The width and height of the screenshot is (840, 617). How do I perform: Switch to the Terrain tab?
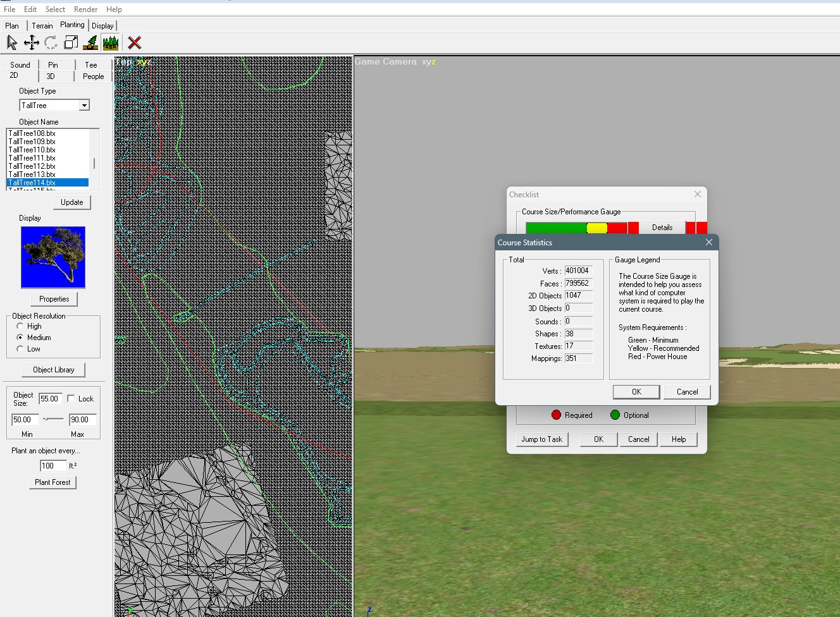coord(42,25)
